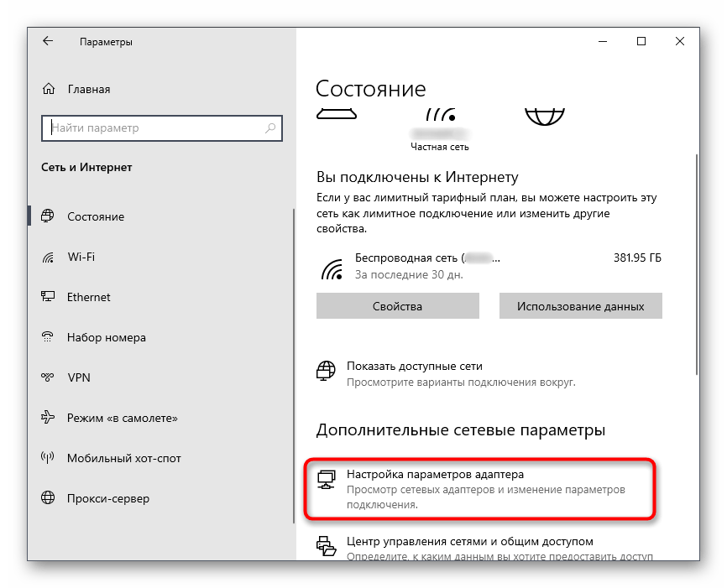Open the Состояние section in sidebar
Screen dimensions: 727x588
coord(96,216)
